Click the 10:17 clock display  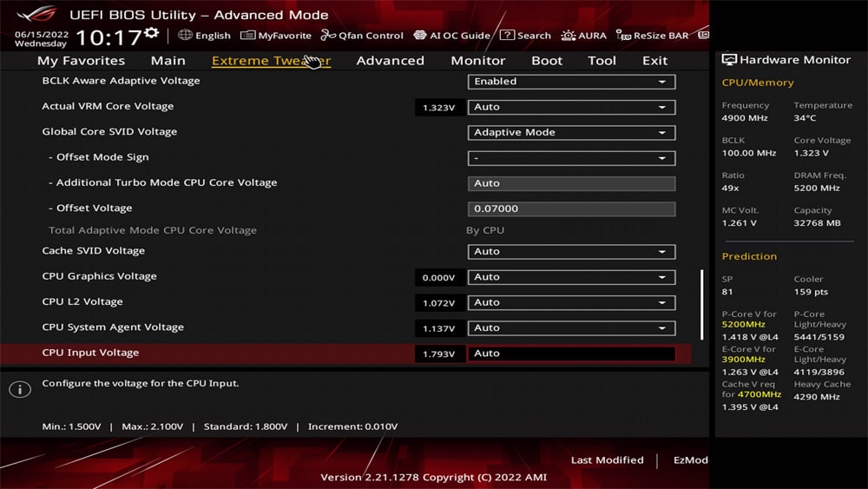pyautogui.click(x=108, y=37)
